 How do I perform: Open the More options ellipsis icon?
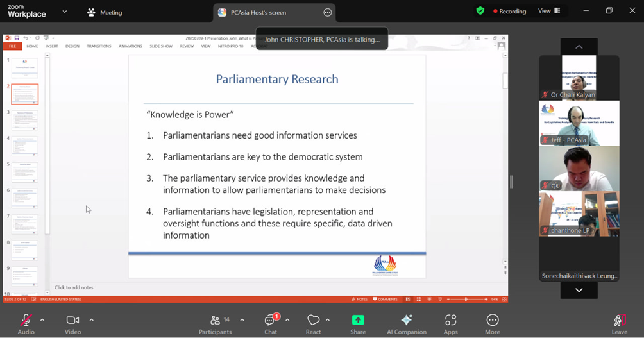point(493,320)
